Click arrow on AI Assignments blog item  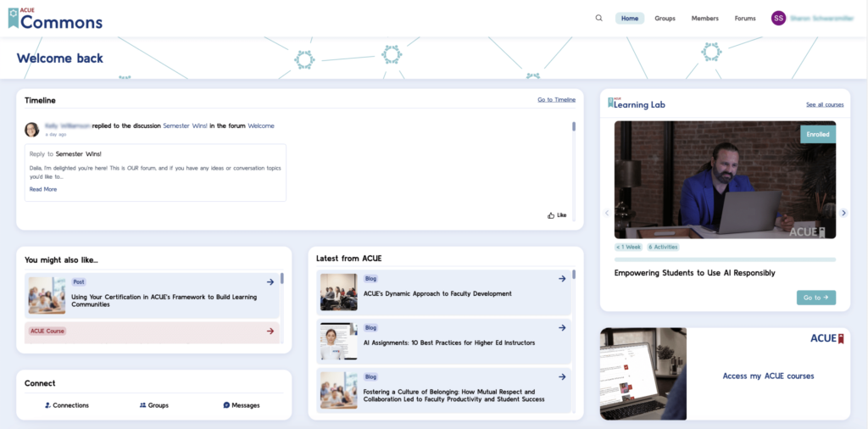(562, 328)
